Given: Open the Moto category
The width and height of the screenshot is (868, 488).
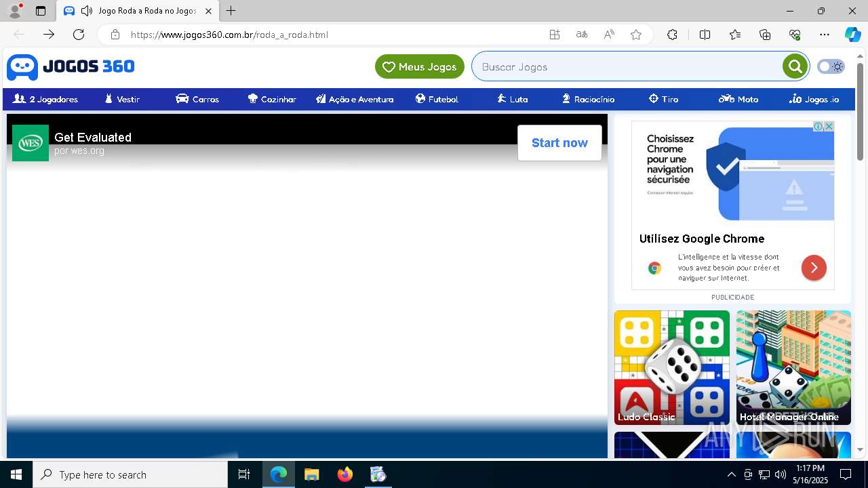Looking at the screenshot, I should [x=738, y=99].
